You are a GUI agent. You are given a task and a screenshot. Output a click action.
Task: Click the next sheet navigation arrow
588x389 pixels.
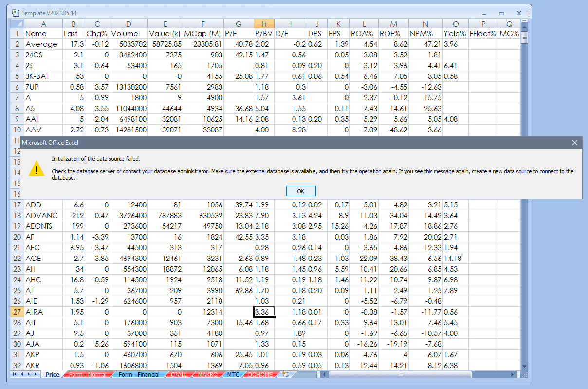(x=29, y=374)
